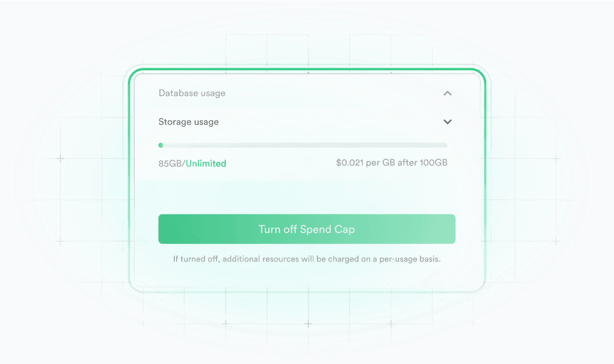The image size is (614, 364).
Task: Click the faint plus mark right of Spend Cap button
Action: point(556,241)
